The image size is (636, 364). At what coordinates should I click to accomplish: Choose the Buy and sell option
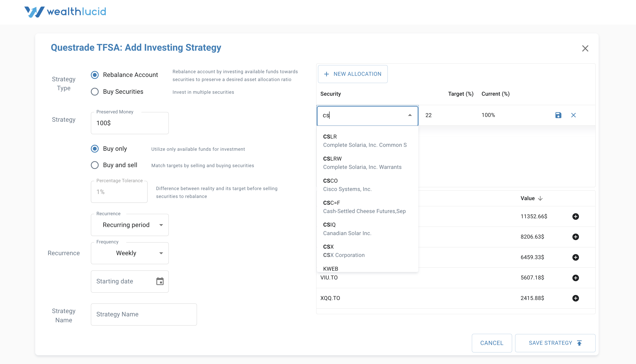click(95, 165)
